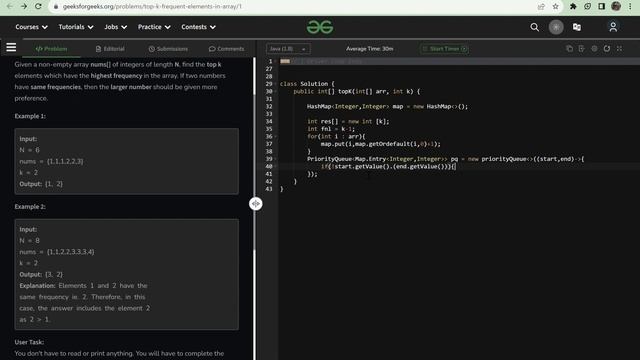Open the hamburger sidebar menu

[11, 47]
